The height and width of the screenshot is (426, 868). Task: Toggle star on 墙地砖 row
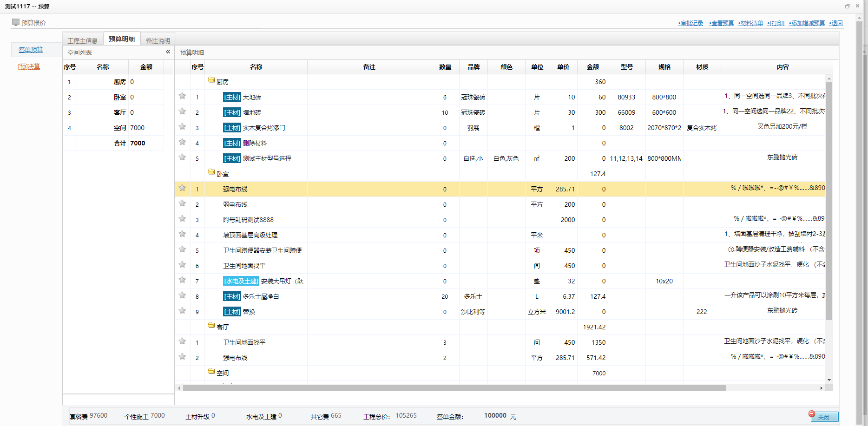[x=182, y=111]
